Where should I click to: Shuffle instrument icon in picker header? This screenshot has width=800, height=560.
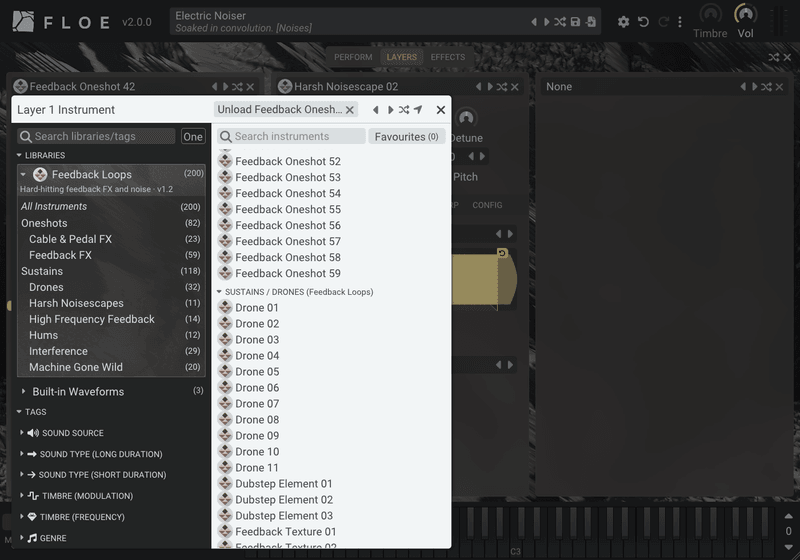tap(404, 110)
